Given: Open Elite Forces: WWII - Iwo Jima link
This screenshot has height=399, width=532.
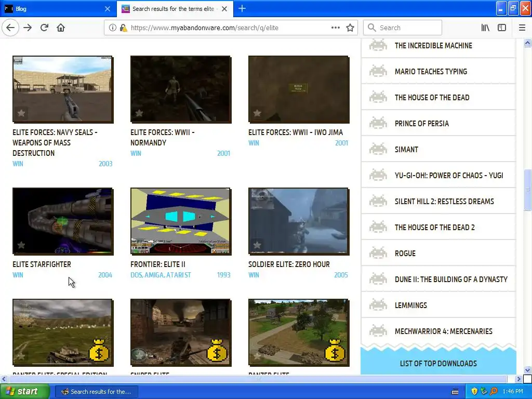Looking at the screenshot, I should coord(296,132).
